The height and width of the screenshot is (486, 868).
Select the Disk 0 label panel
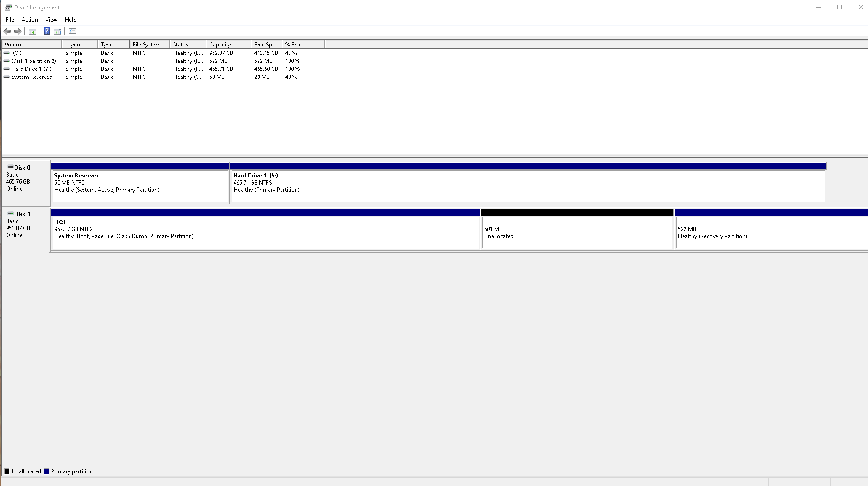[x=26, y=183]
